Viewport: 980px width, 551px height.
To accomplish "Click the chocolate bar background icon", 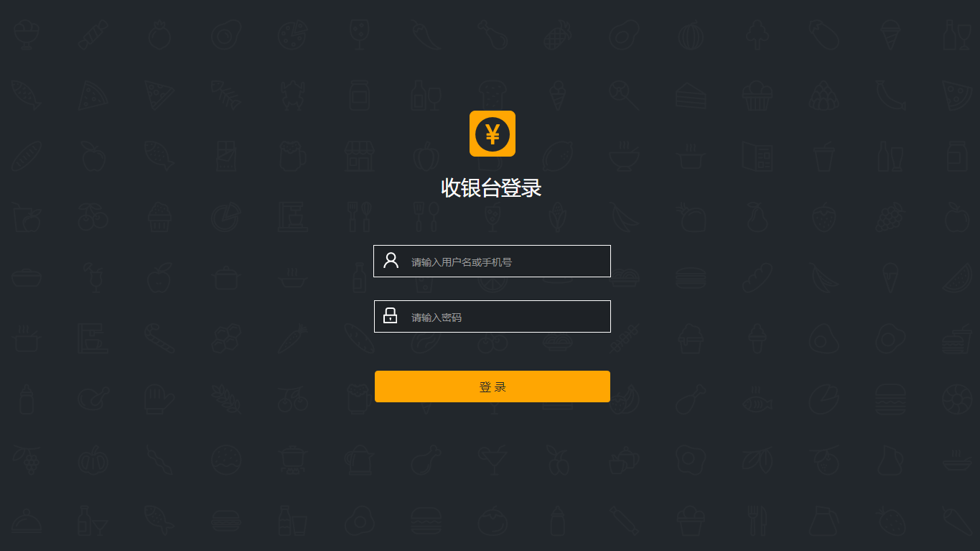I will tap(226, 156).
